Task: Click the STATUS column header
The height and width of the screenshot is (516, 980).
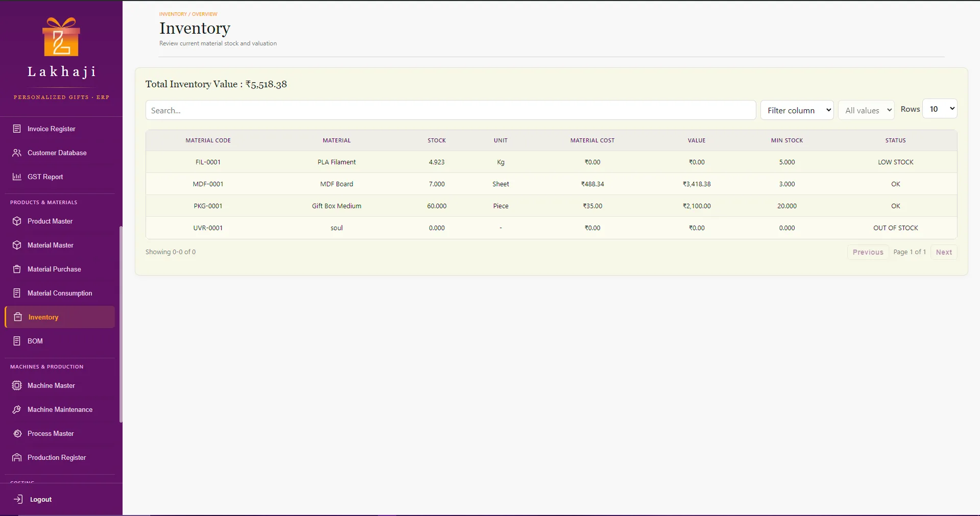Action: [895, 140]
